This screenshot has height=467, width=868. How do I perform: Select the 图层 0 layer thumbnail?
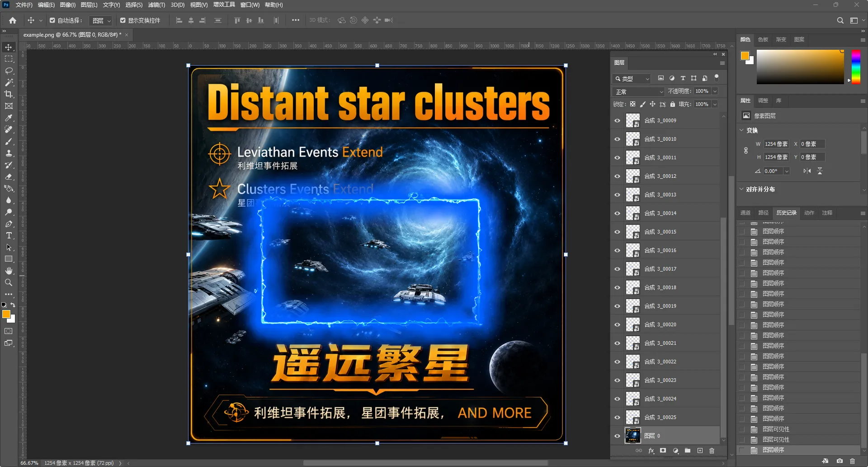[632, 436]
